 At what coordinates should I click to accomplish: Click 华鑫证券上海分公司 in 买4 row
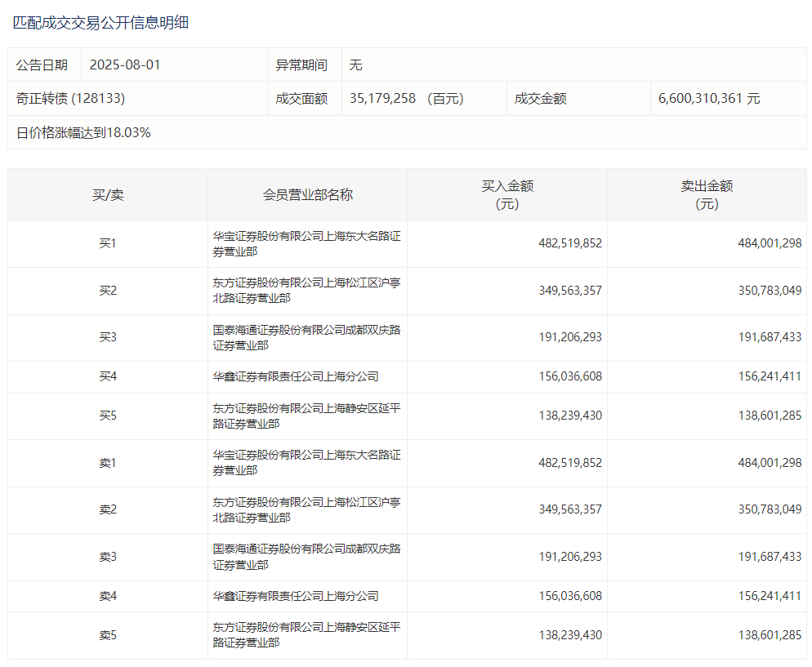click(x=295, y=376)
